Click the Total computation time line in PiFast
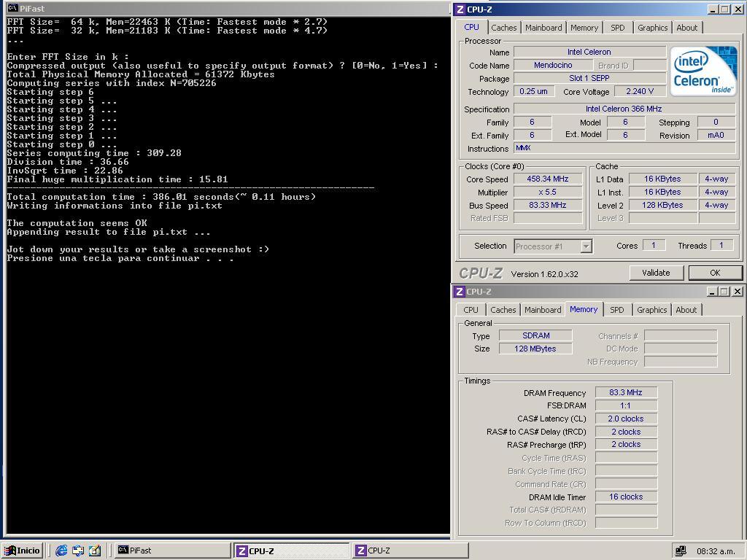 coord(161,197)
